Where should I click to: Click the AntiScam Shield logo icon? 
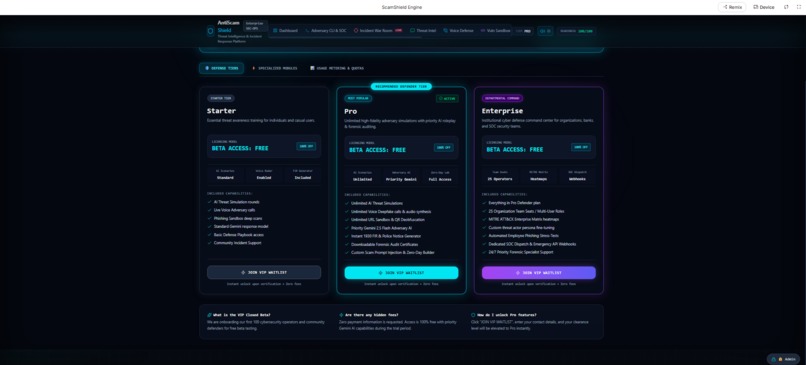point(210,31)
